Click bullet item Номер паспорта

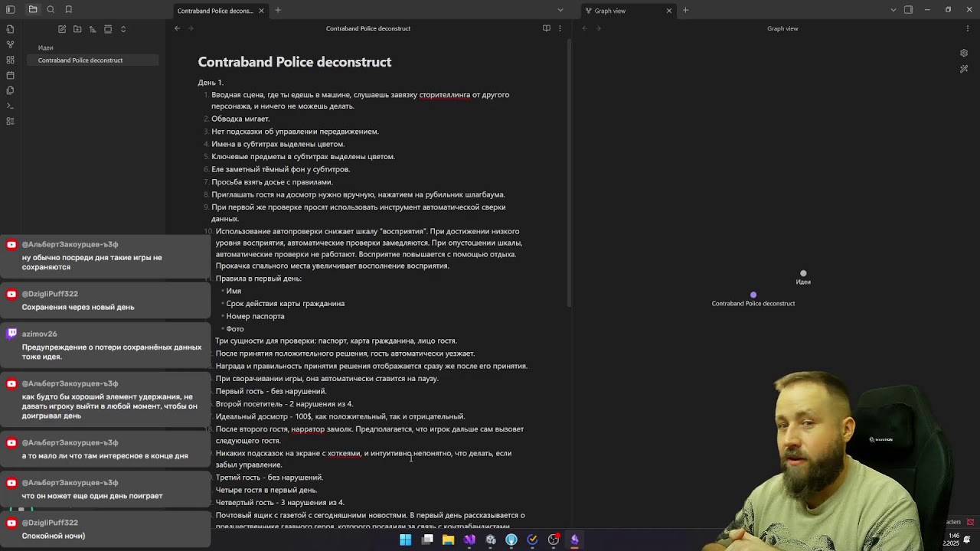(x=255, y=316)
